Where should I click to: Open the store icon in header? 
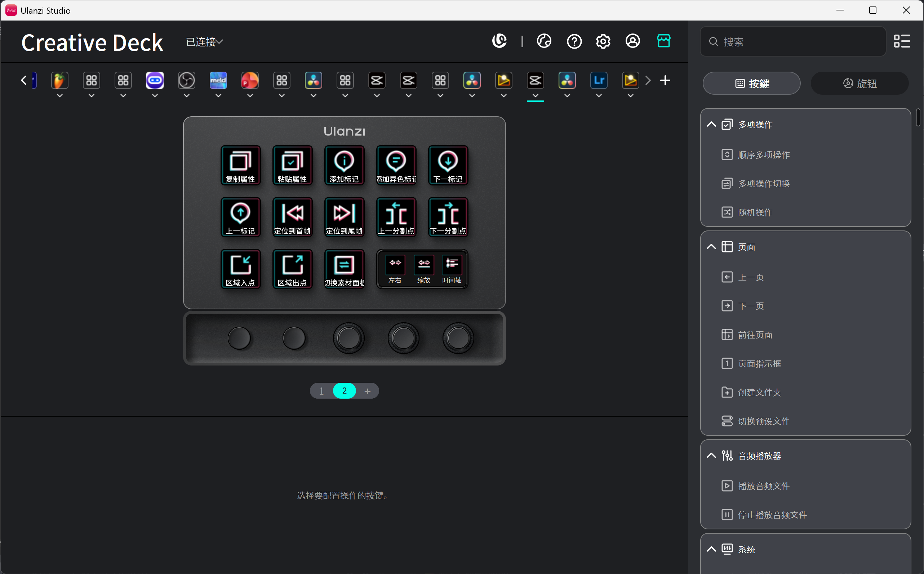(x=663, y=41)
